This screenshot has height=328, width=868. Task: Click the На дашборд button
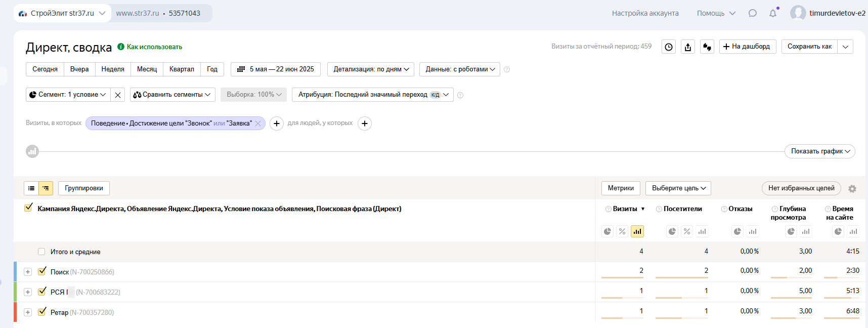click(748, 47)
